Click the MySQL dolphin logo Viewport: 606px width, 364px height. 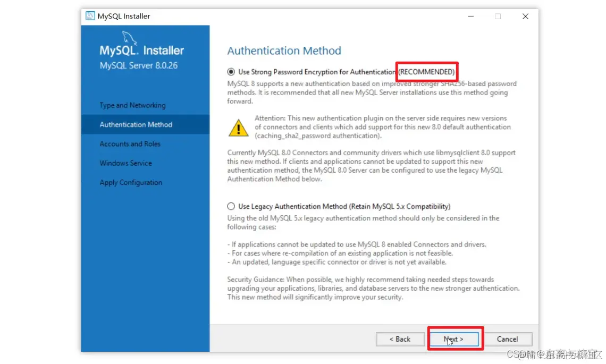(130, 38)
